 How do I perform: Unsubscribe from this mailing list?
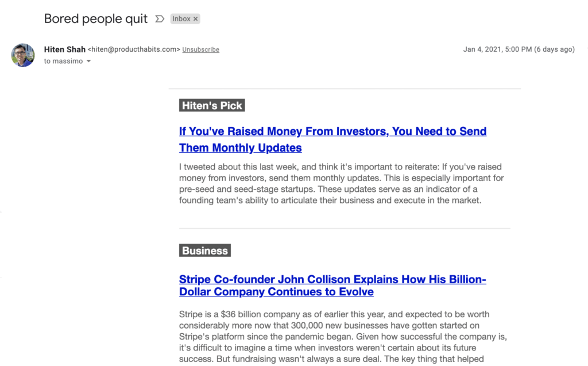coord(200,49)
